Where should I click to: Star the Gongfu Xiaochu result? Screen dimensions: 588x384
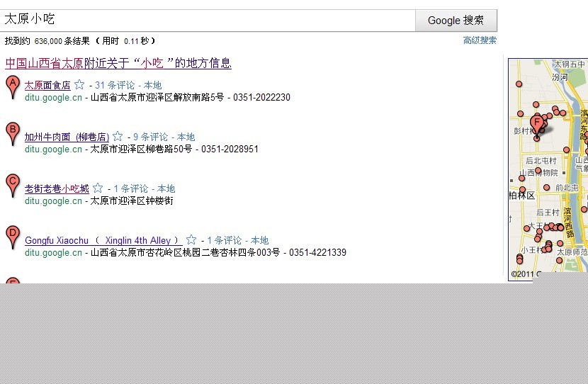(x=191, y=239)
